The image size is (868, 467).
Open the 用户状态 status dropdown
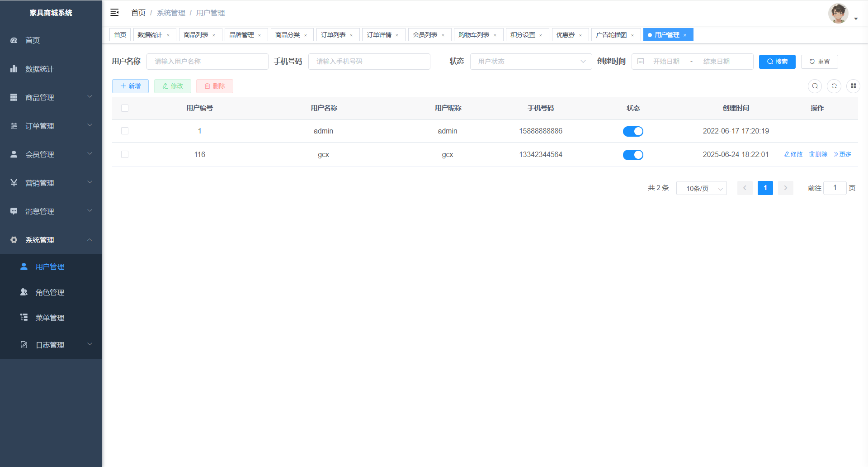point(531,62)
